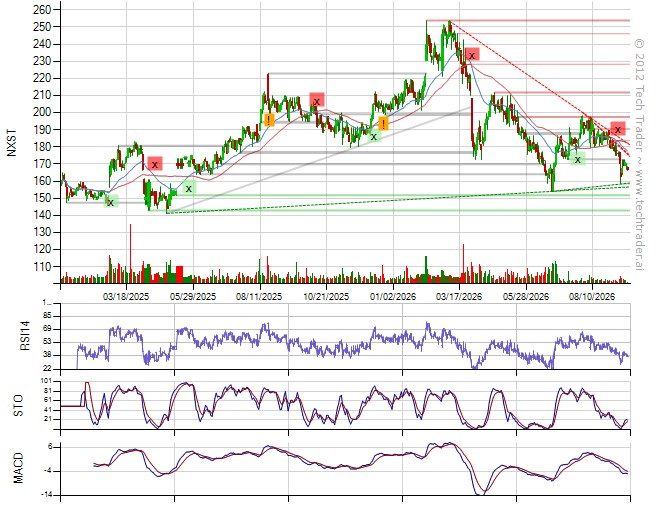Click the 260 price axis label
This screenshot has height=514, width=657.
(41, 10)
